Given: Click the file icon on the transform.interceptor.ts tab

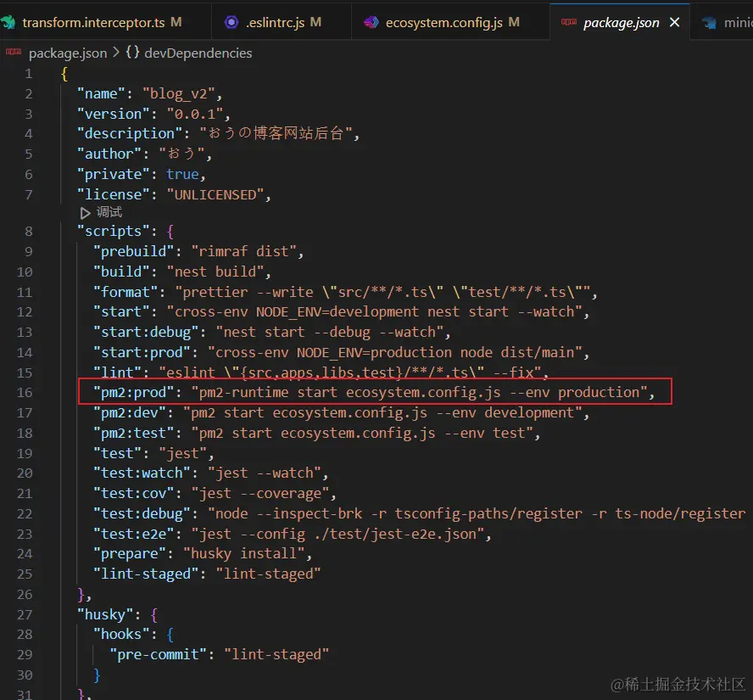Looking at the screenshot, I should tap(8, 22).
